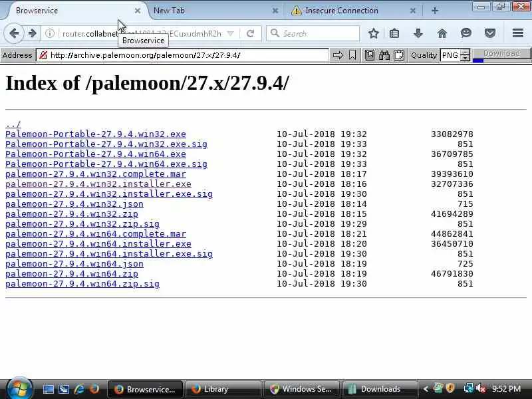Screen dimensions: 532x399
Task: Click the security shield tray icon
Action: [451, 388]
